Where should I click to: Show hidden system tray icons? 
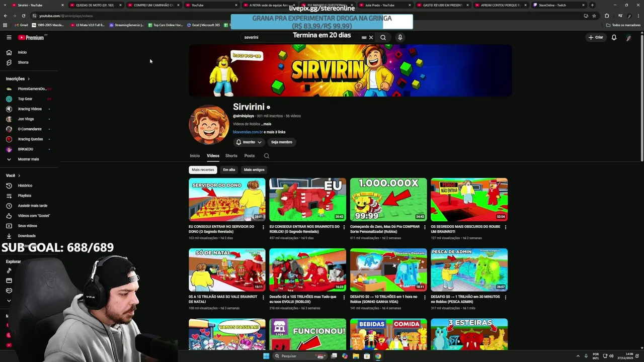click(578, 356)
